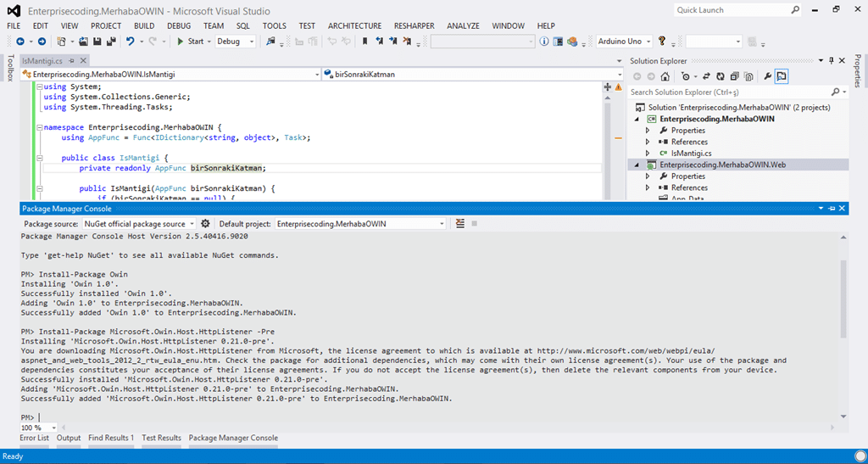Close the IsMantigi.cs editor tab
This screenshot has height=464, width=868.
pos(83,60)
